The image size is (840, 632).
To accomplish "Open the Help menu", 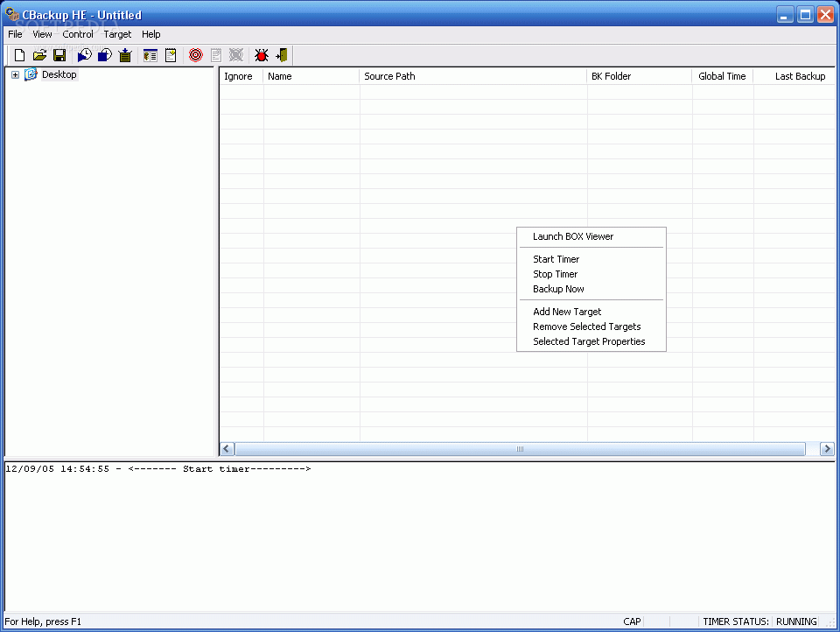I will click(x=151, y=34).
